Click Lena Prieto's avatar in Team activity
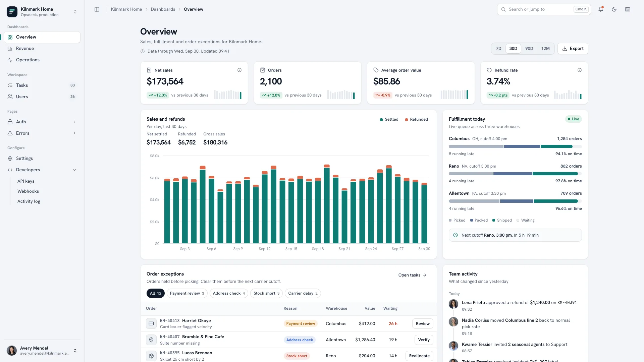Image resolution: width=644 pixels, height=362 pixels. [x=453, y=304]
